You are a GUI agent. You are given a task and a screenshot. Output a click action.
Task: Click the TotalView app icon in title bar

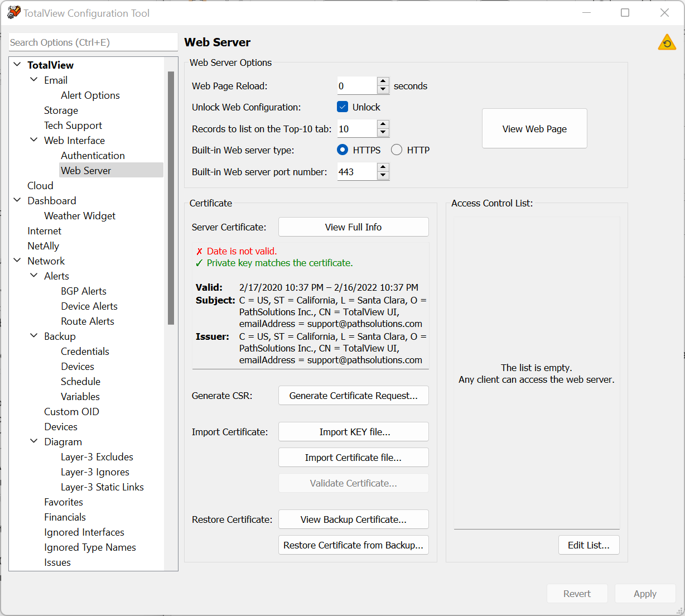pyautogui.click(x=13, y=13)
